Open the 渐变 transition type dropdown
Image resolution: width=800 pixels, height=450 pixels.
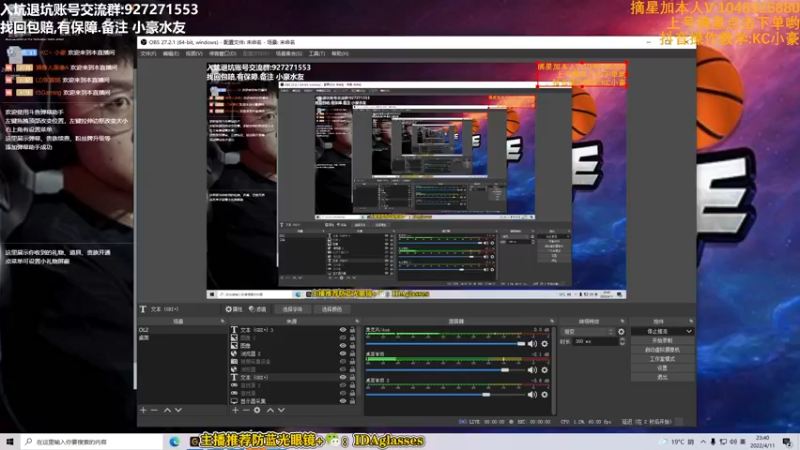coord(587,332)
